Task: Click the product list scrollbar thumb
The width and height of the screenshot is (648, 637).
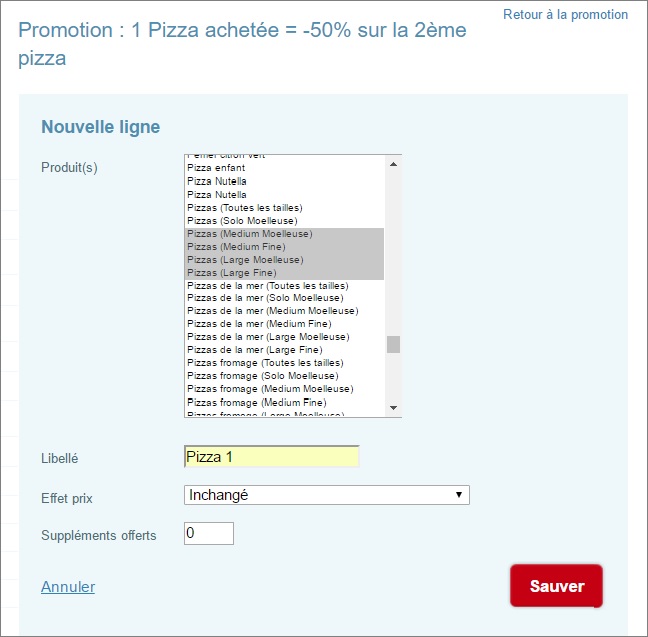Action: (x=393, y=344)
